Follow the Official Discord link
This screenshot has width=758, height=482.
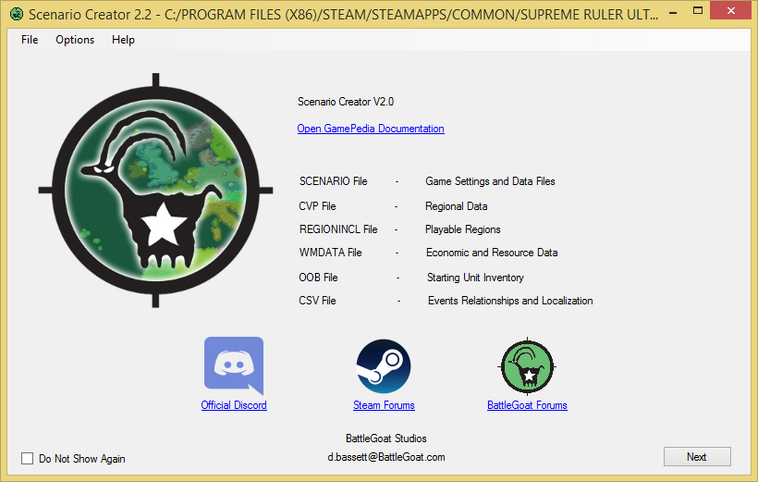[x=234, y=405]
